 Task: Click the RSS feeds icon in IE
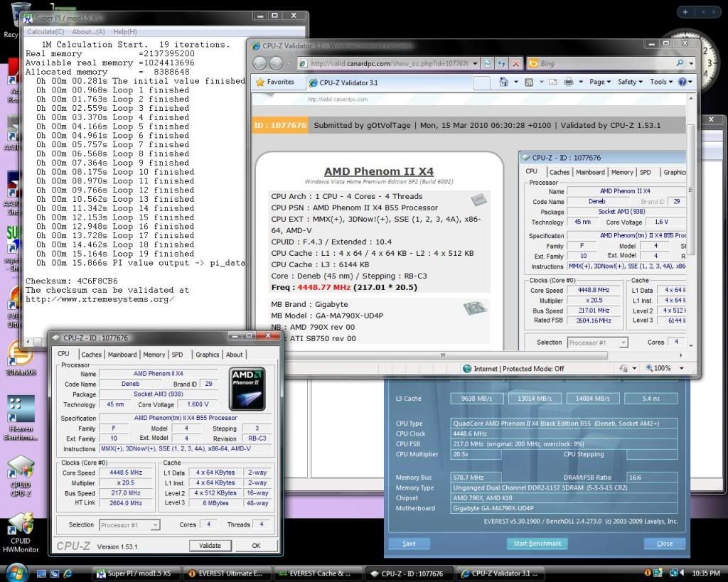[528, 82]
